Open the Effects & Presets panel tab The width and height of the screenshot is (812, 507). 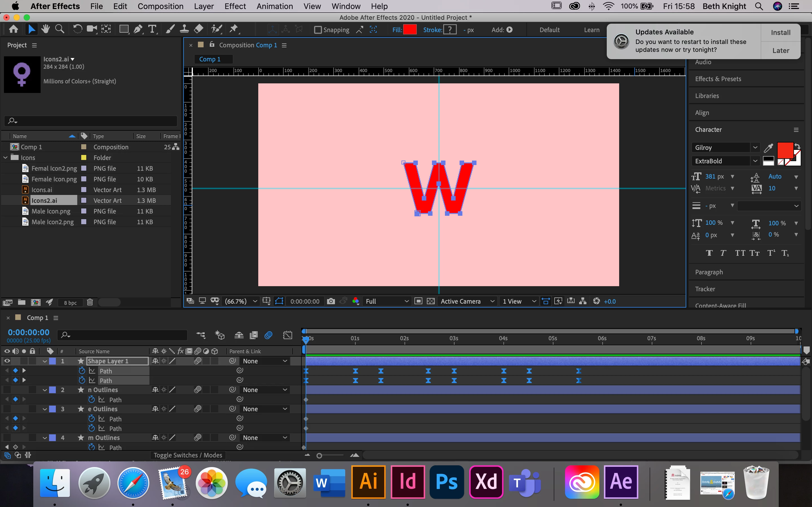tap(718, 79)
